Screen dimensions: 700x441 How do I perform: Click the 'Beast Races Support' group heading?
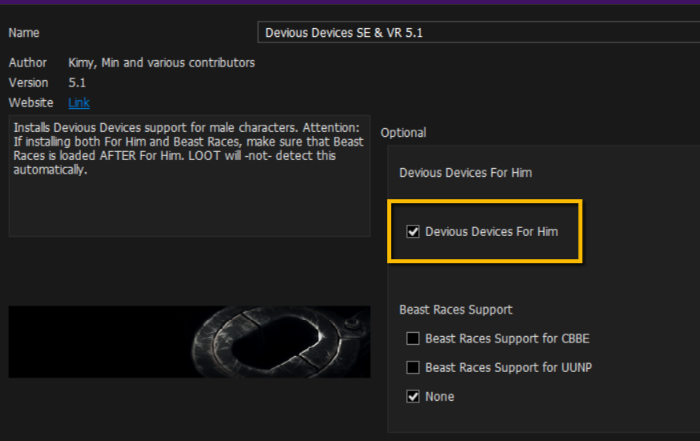(456, 310)
